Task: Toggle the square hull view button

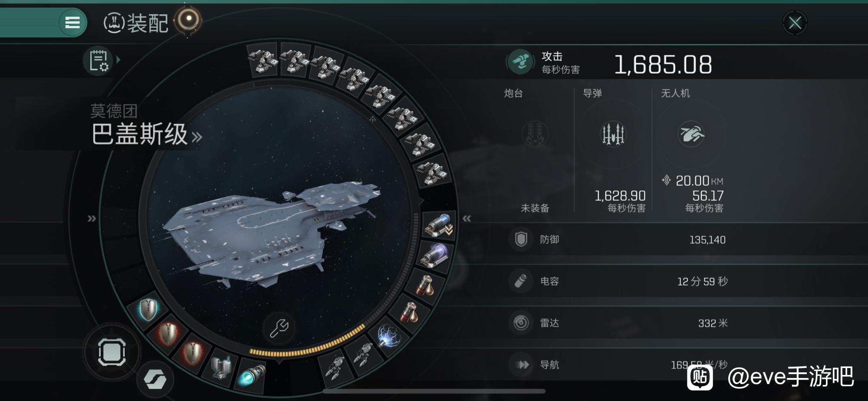Action: (112, 352)
